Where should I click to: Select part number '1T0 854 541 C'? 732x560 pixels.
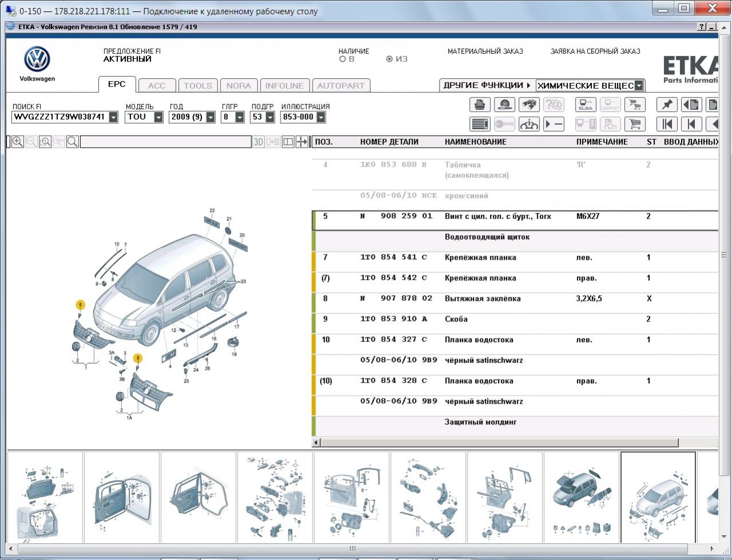[394, 257]
